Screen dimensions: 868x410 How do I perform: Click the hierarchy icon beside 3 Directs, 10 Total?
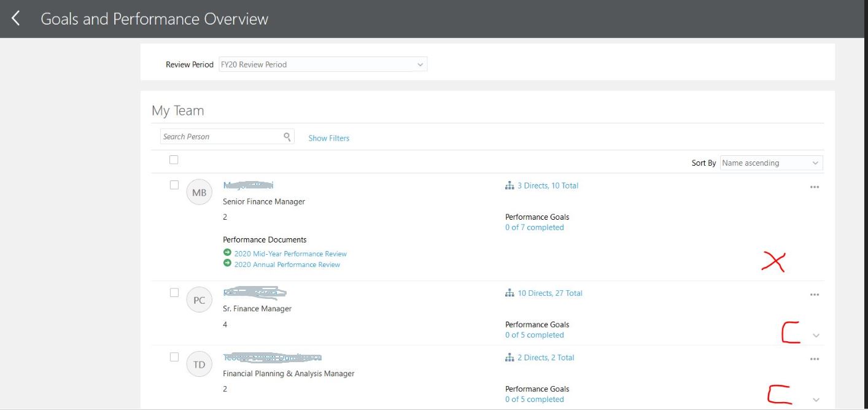(510, 185)
